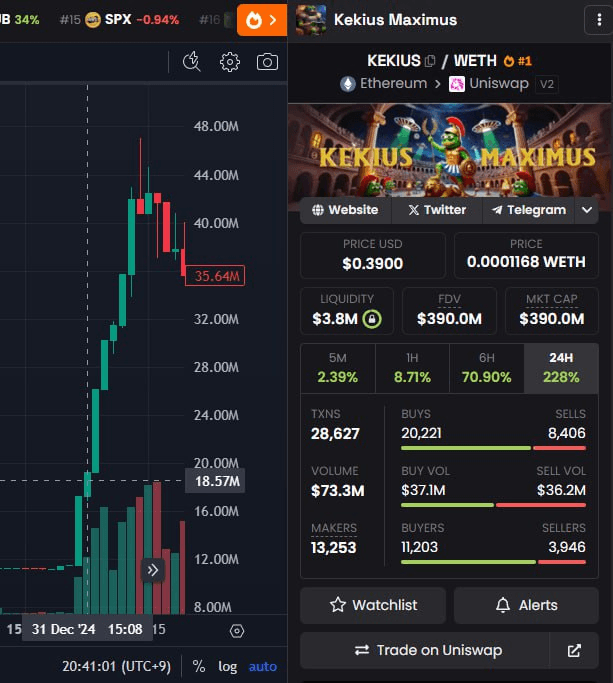Click Trade on Uniswap button
613x683 pixels.
pos(425,650)
